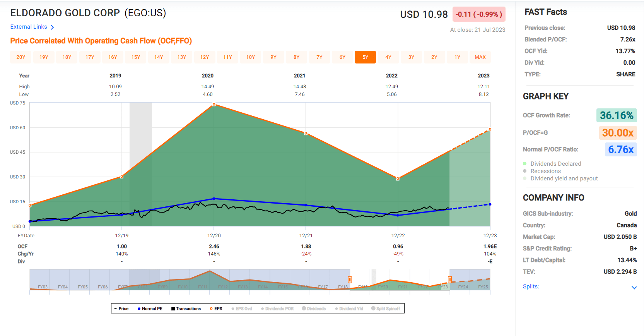Screen dimensions: 644x336
Task: Select the 20Y time range tab
Action: tap(21, 57)
